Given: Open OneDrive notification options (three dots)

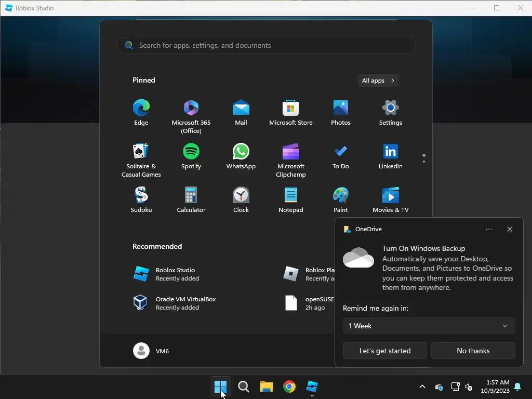Looking at the screenshot, I should [488, 229].
